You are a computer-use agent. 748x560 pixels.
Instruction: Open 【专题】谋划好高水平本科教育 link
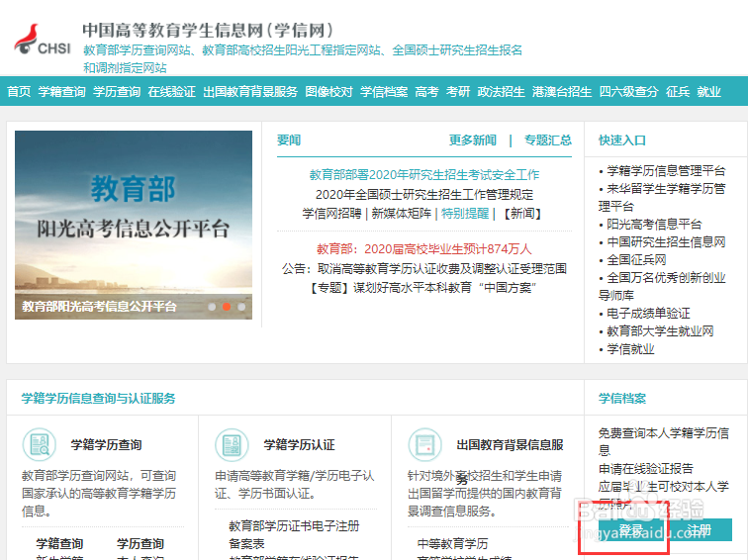click(x=424, y=288)
